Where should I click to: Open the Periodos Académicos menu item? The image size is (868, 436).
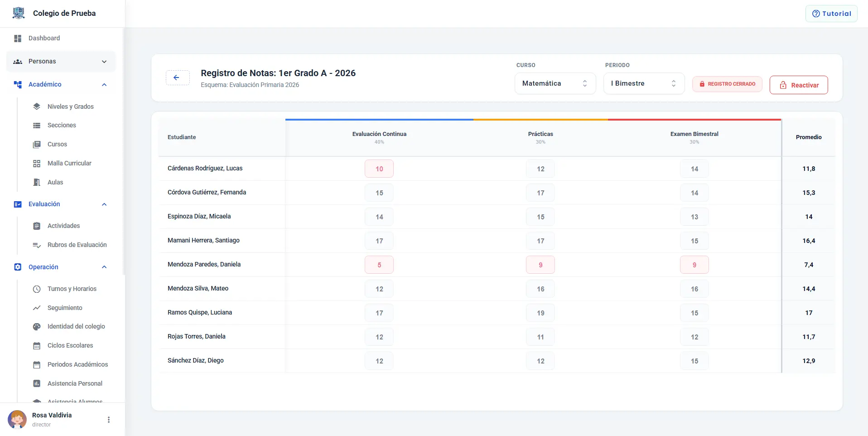[77, 365]
